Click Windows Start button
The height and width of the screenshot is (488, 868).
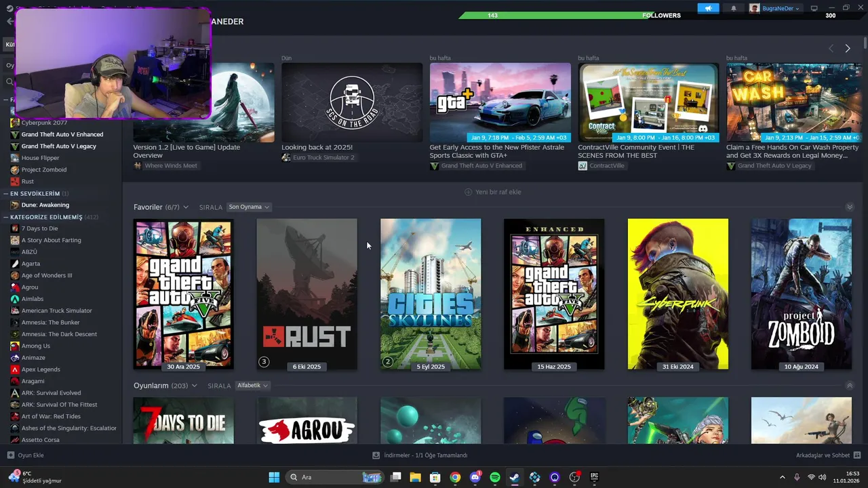pos(274,477)
